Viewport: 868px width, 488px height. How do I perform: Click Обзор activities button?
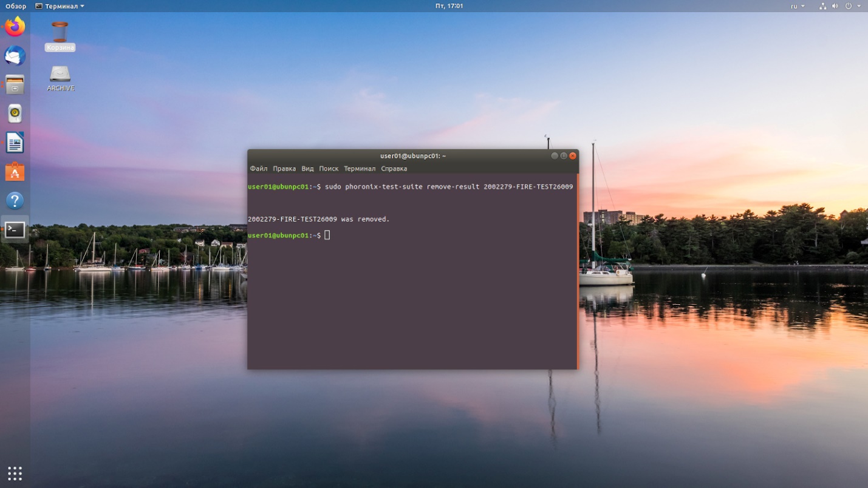click(16, 6)
